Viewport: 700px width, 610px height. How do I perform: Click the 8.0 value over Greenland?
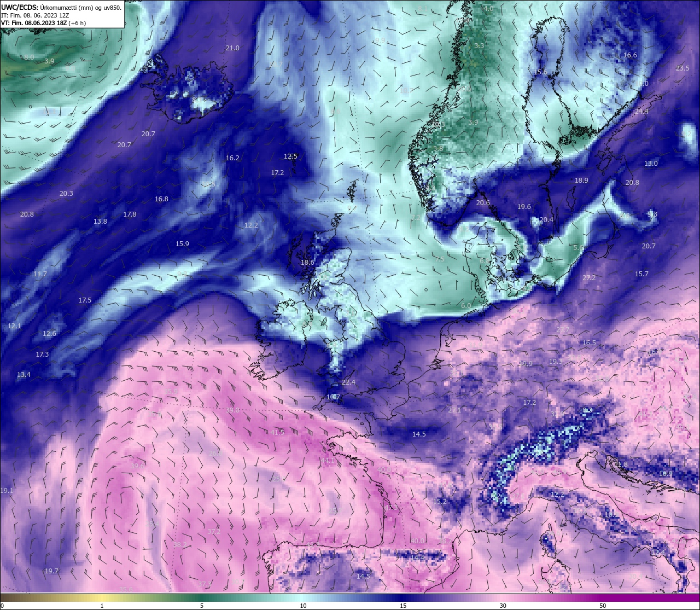(x=29, y=57)
